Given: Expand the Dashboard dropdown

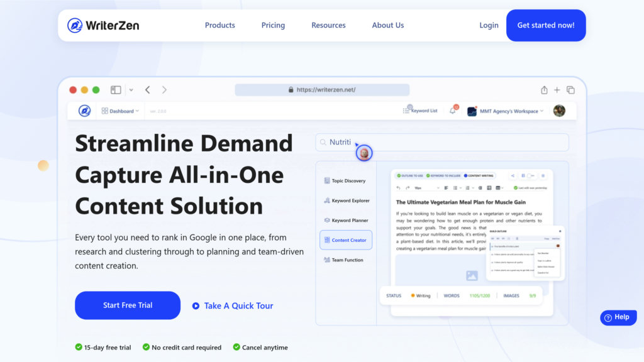Looking at the screenshot, I should tap(120, 111).
